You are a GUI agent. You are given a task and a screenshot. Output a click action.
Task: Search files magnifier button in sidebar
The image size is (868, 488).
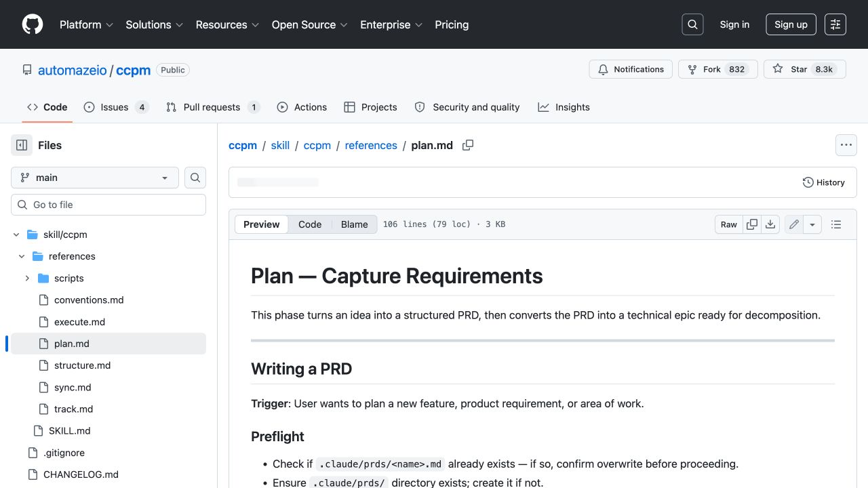[195, 178]
